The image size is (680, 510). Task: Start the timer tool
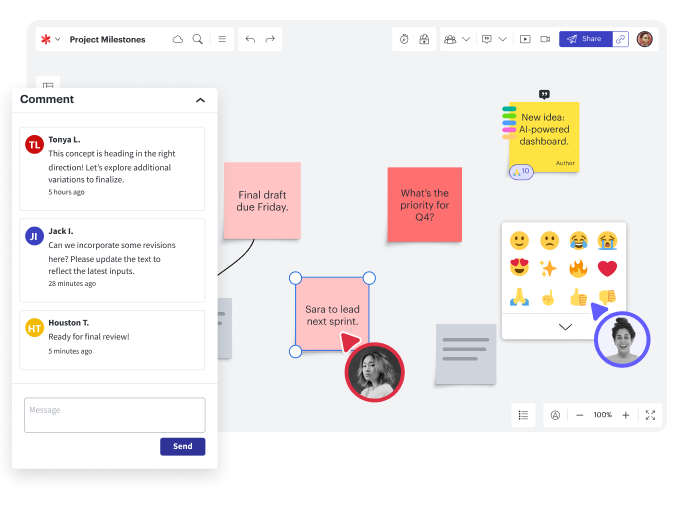pyautogui.click(x=404, y=39)
